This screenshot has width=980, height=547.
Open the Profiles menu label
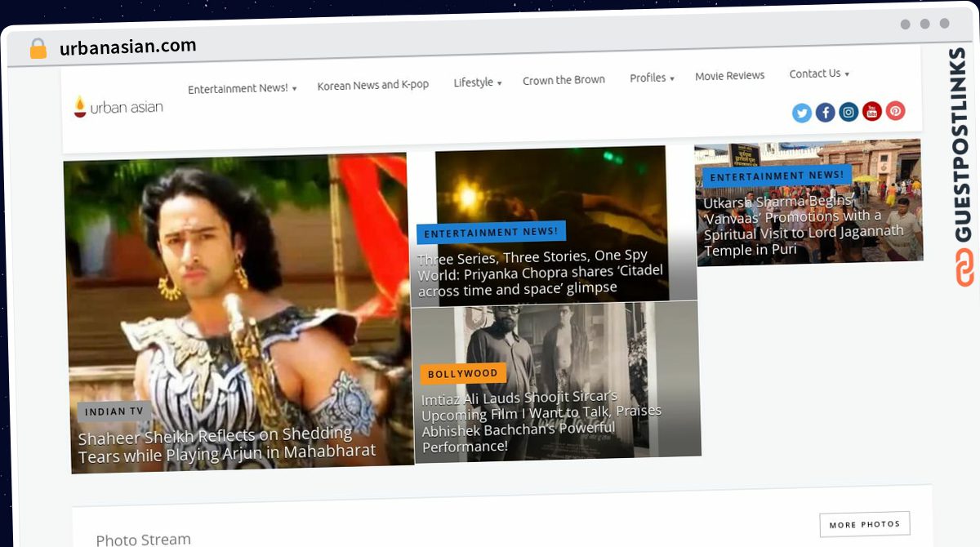pyautogui.click(x=648, y=78)
